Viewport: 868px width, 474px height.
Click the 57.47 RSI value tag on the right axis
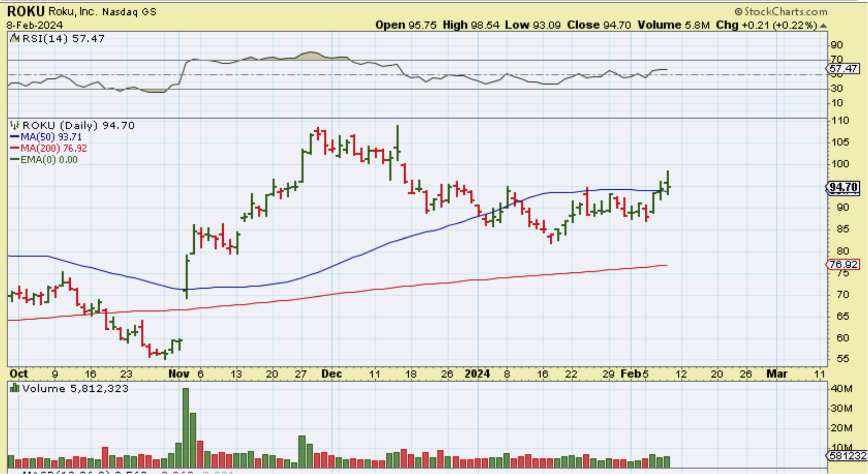pos(843,69)
